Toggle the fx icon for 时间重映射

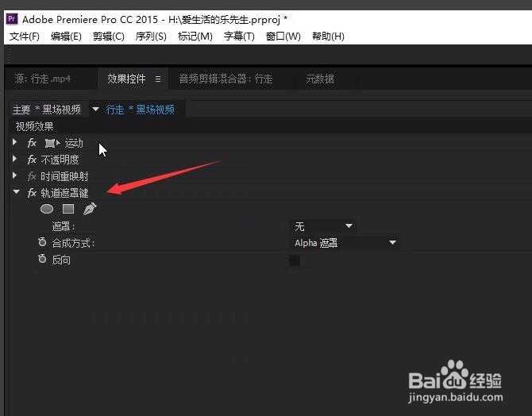point(32,176)
